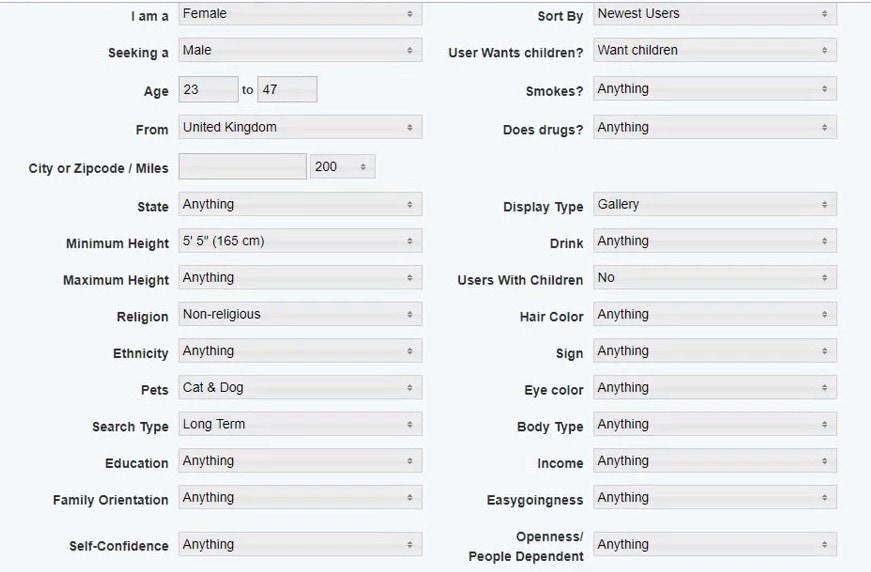This screenshot has width=871, height=572.
Task: Open the 'From' country dropdown
Action: [299, 128]
